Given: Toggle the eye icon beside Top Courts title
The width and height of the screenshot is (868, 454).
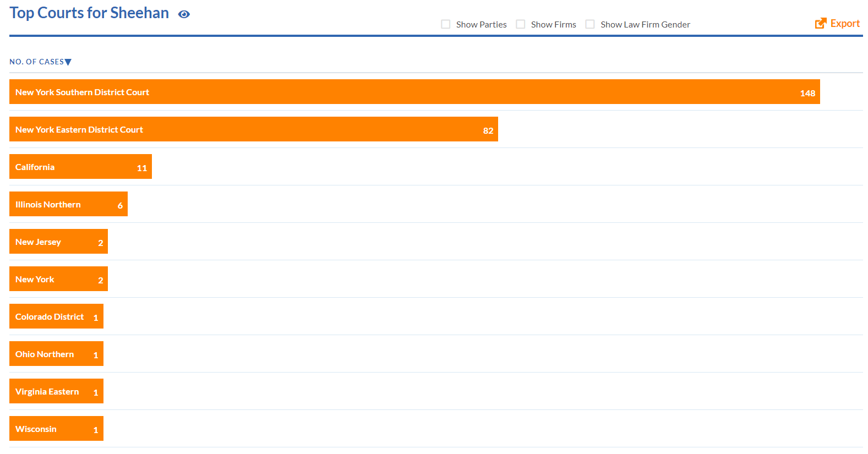Looking at the screenshot, I should point(184,14).
